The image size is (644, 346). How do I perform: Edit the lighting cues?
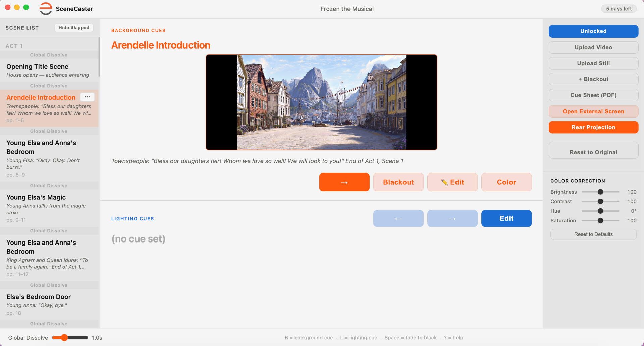506,218
